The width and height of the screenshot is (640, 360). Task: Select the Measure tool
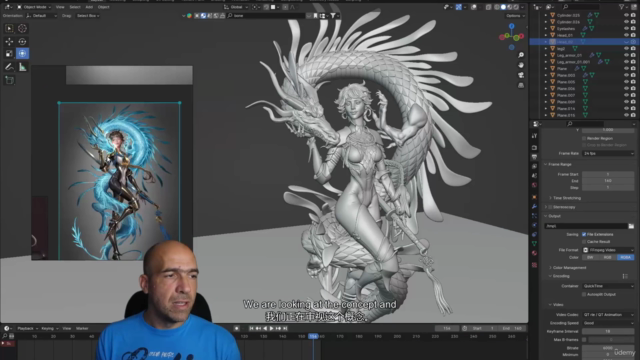pyautogui.click(x=22, y=67)
